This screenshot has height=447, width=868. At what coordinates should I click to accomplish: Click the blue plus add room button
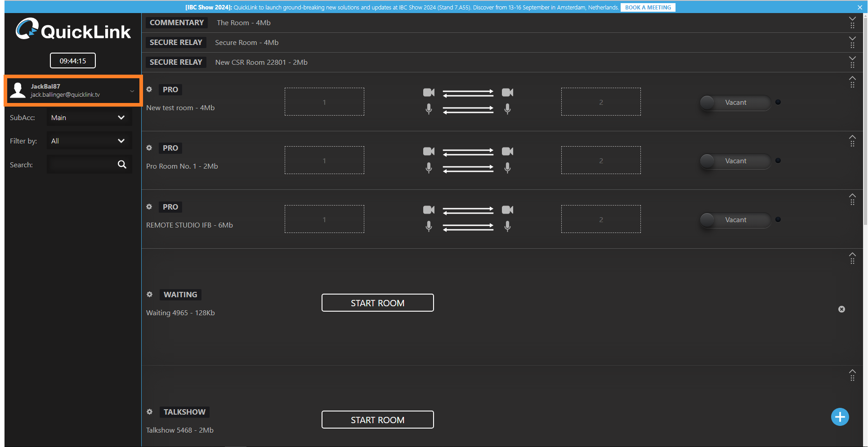[840, 417]
